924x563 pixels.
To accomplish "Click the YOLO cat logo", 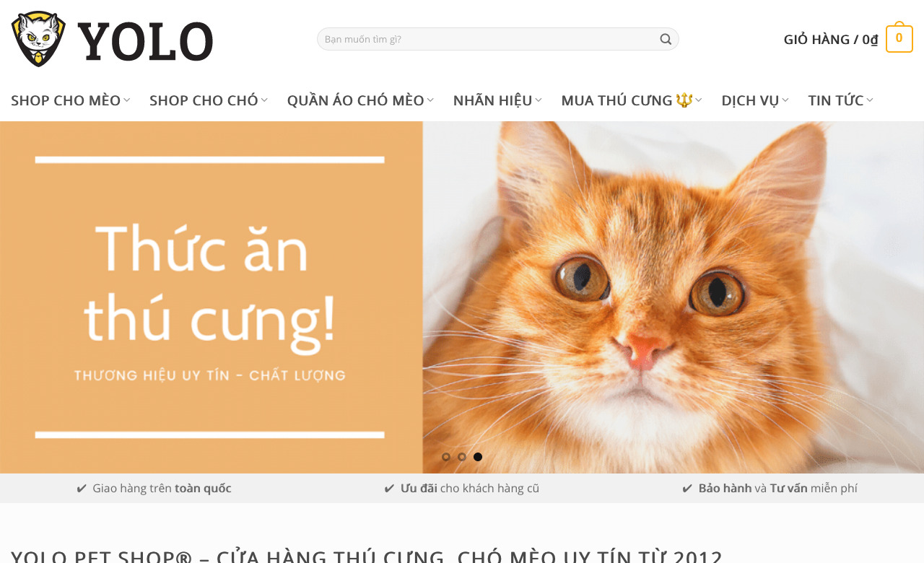I will (x=38, y=39).
